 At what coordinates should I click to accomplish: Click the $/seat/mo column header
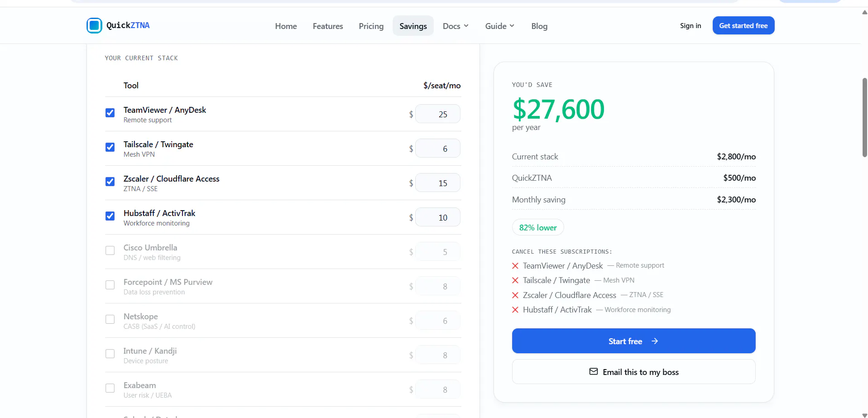click(442, 86)
